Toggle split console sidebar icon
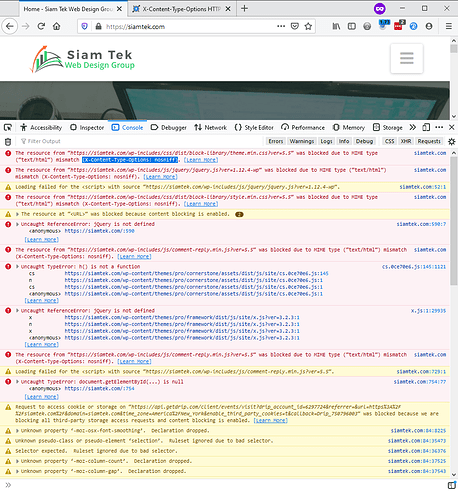 [x=451, y=485]
